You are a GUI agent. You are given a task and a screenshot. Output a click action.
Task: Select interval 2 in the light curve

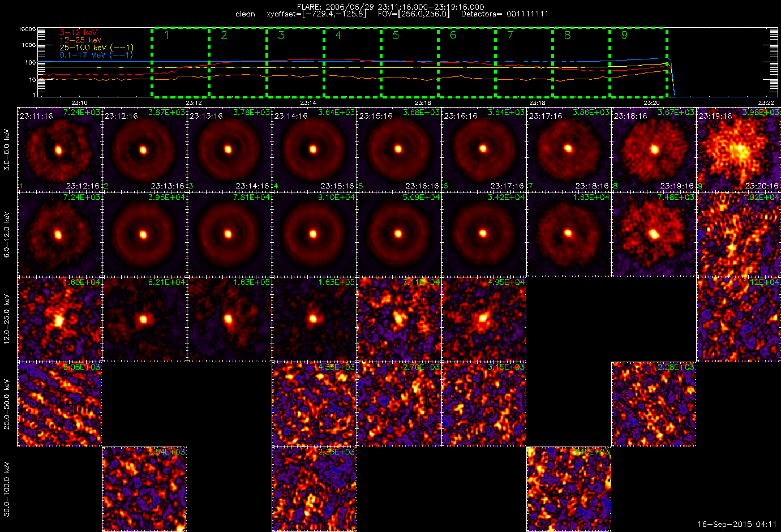tap(238, 62)
